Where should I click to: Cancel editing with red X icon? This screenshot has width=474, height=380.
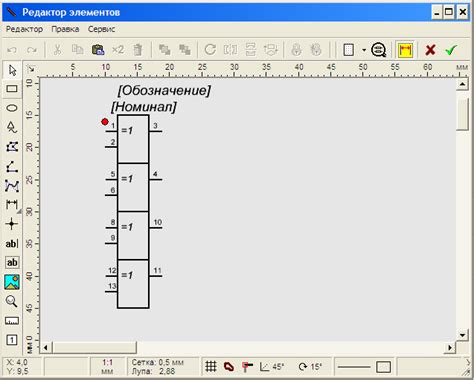(x=431, y=50)
